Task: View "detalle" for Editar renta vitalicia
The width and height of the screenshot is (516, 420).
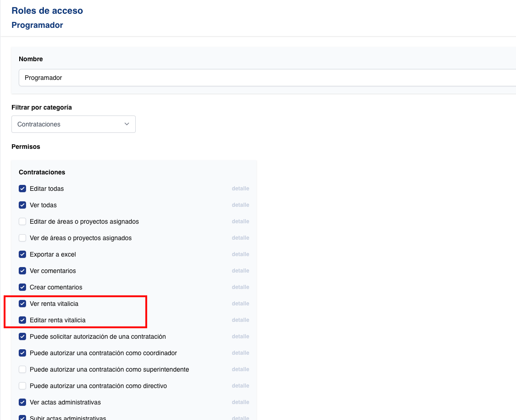Action: (x=240, y=320)
